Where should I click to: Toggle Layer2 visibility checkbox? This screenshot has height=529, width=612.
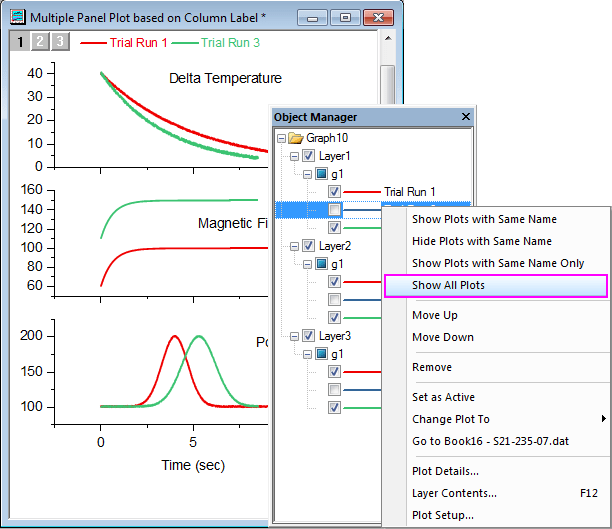tap(308, 246)
